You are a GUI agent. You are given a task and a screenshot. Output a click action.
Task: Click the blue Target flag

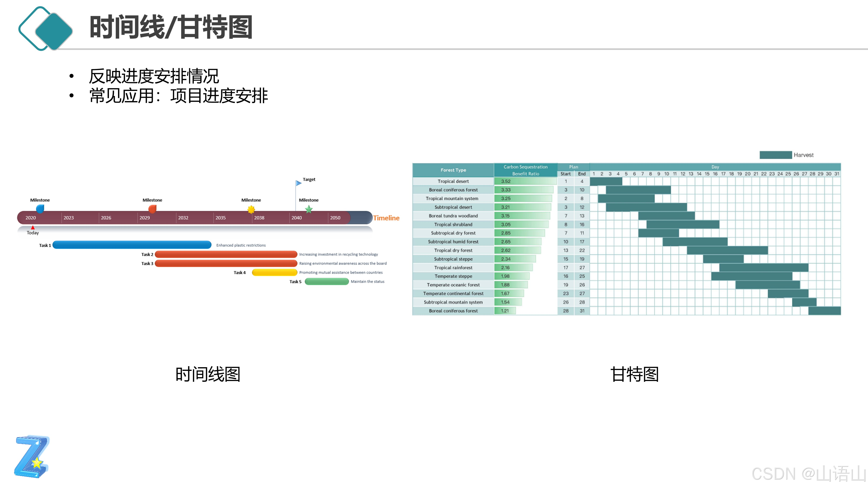coord(298,183)
